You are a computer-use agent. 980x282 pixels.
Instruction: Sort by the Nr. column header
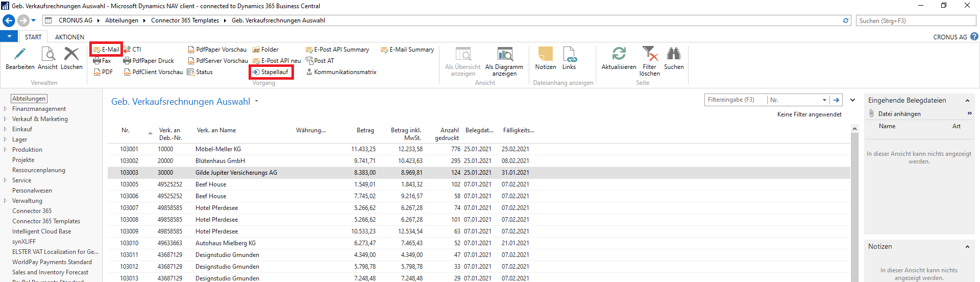click(x=126, y=130)
